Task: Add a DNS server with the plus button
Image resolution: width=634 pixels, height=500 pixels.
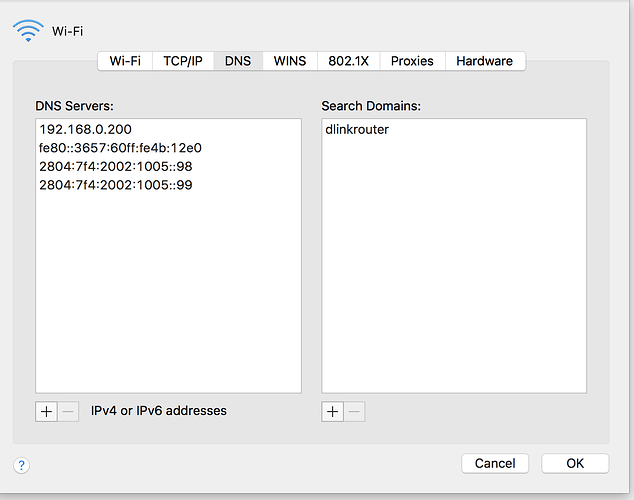Action: [46, 411]
